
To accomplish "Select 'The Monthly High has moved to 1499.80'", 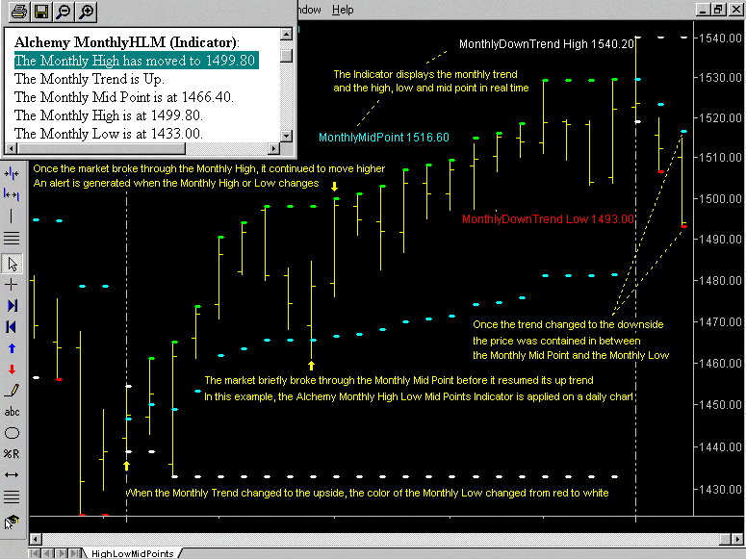I will (x=136, y=61).
